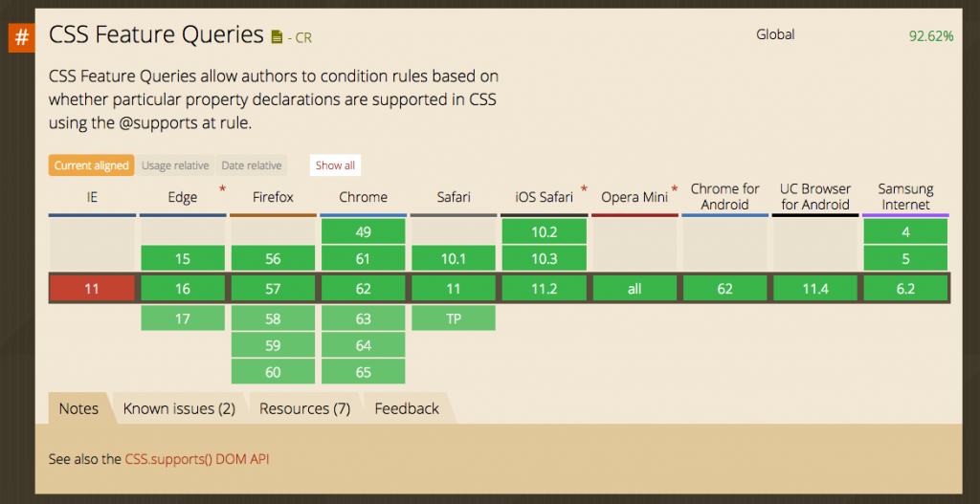The width and height of the screenshot is (980, 504).
Task: Select the Chrome 49 cell
Action: (x=363, y=231)
